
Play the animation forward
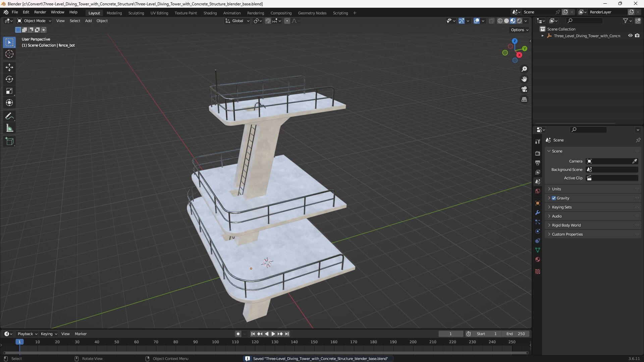pos(273,334)
